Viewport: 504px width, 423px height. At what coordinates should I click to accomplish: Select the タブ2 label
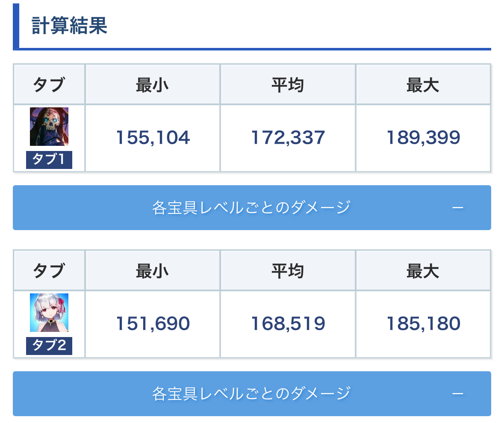coord(49,346)
